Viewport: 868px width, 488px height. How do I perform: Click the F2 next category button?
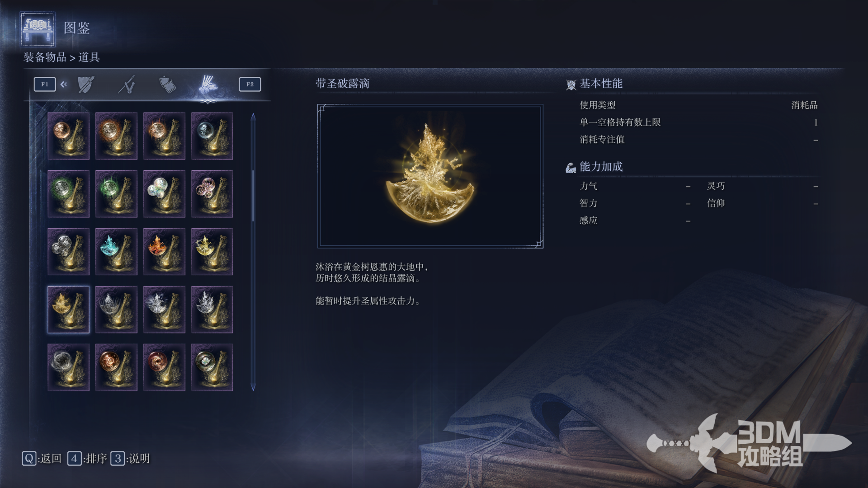click(250, 84)
